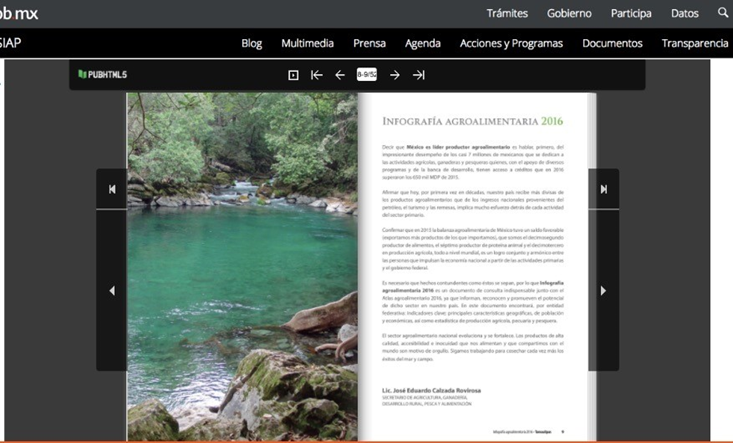Click the PUBHTML5 logo
This screenshot has height=443, width=733.
point(102,75)
